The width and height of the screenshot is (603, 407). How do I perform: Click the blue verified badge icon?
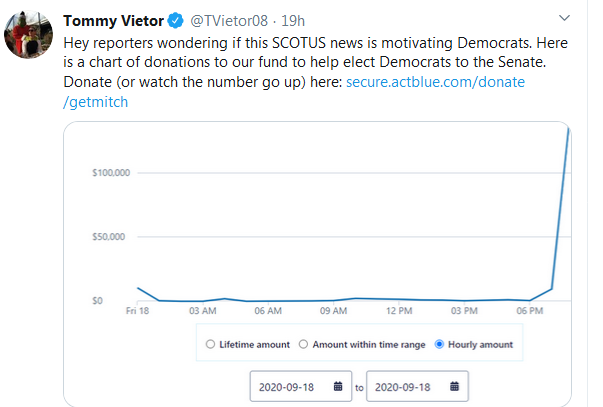pos(176,21)
